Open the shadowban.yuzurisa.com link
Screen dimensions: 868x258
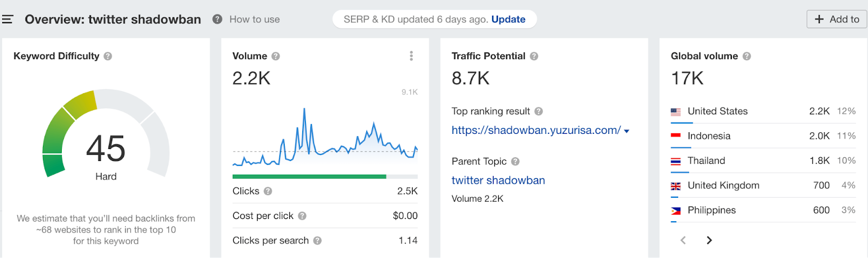pyautogui.click(x=536, y=130)
